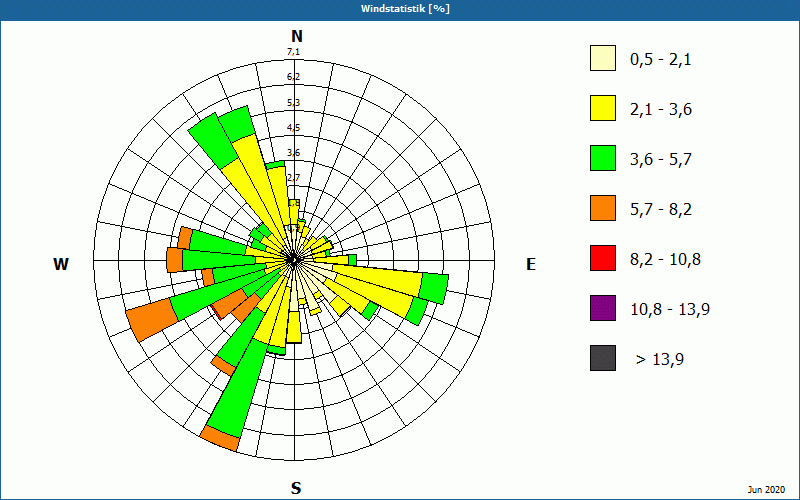Click the center point of the wind rose
Screen dimensions: 800x500
[x=294, y=260]
